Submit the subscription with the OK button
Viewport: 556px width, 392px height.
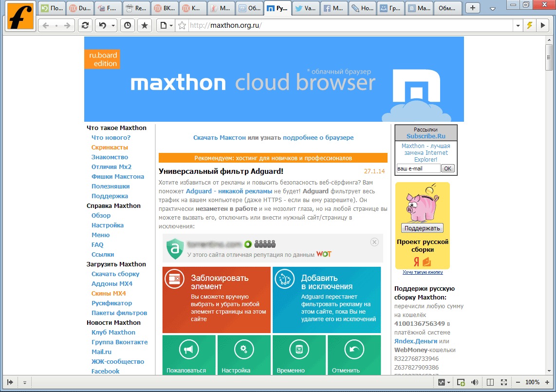point(448,168)
